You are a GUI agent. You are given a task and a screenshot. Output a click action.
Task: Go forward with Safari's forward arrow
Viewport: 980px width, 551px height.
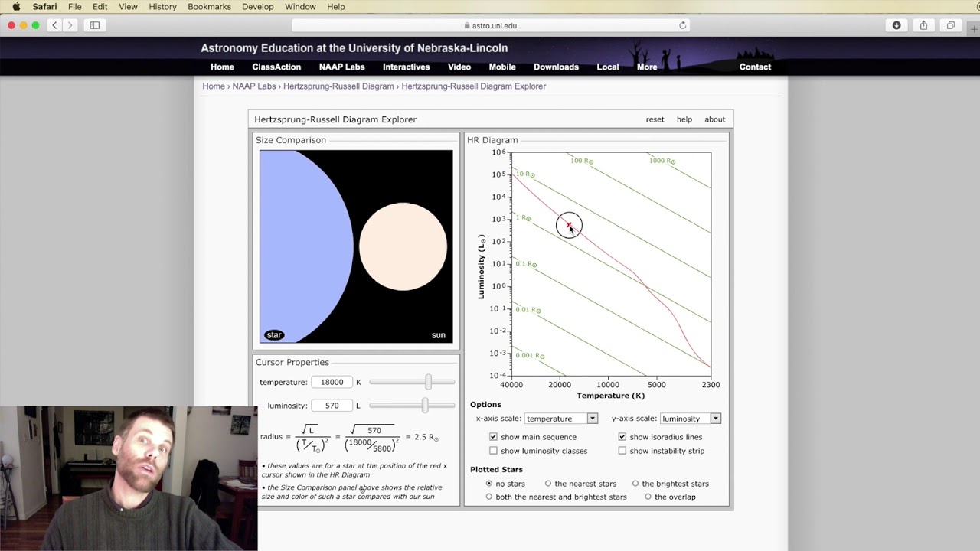(x=70, y=25)
